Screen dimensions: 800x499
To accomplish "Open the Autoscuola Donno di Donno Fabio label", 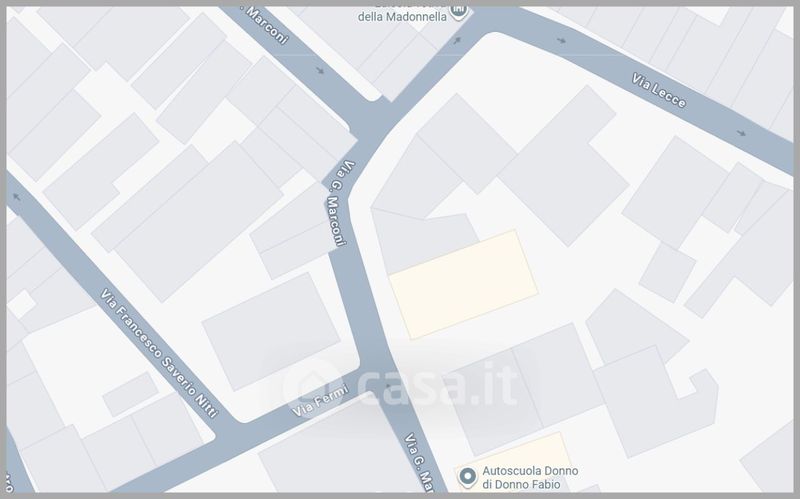I will pyautogui.click(x=530, y=477).
